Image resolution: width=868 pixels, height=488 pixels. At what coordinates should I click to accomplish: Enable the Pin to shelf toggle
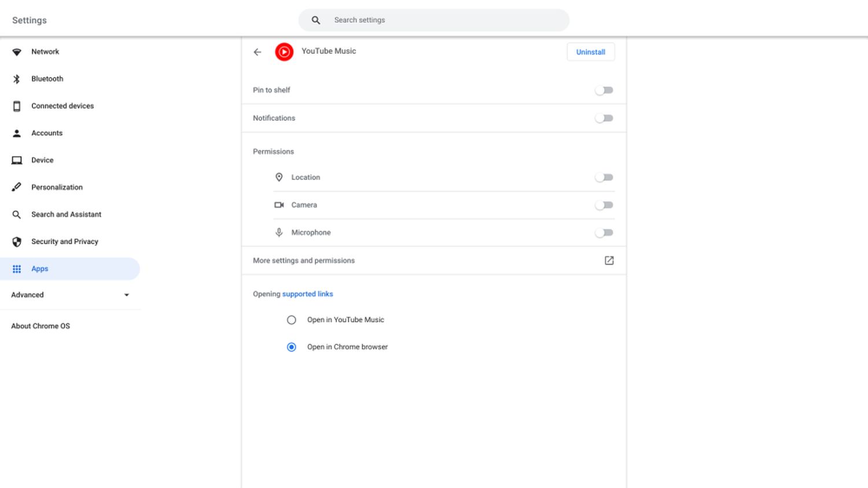pos(604,90)
